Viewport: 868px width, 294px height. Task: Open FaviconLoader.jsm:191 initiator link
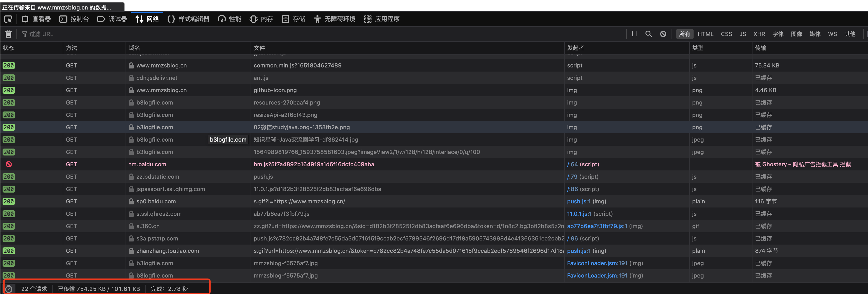(x=597, y=263)
